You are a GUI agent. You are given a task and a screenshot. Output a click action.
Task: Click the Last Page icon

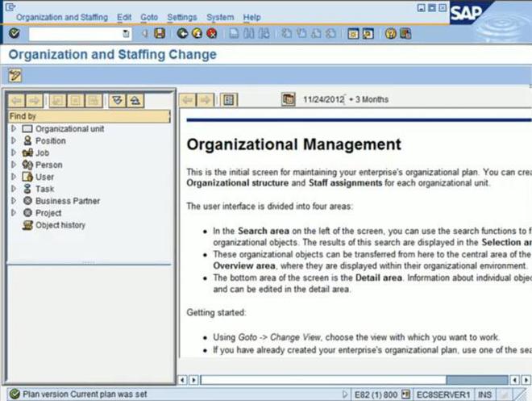331,33
